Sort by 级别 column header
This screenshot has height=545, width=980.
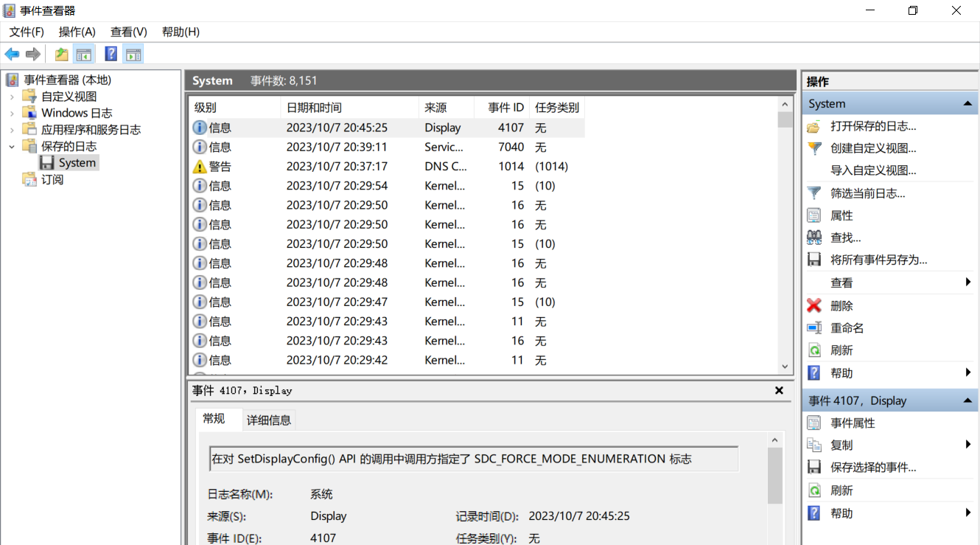236,108
